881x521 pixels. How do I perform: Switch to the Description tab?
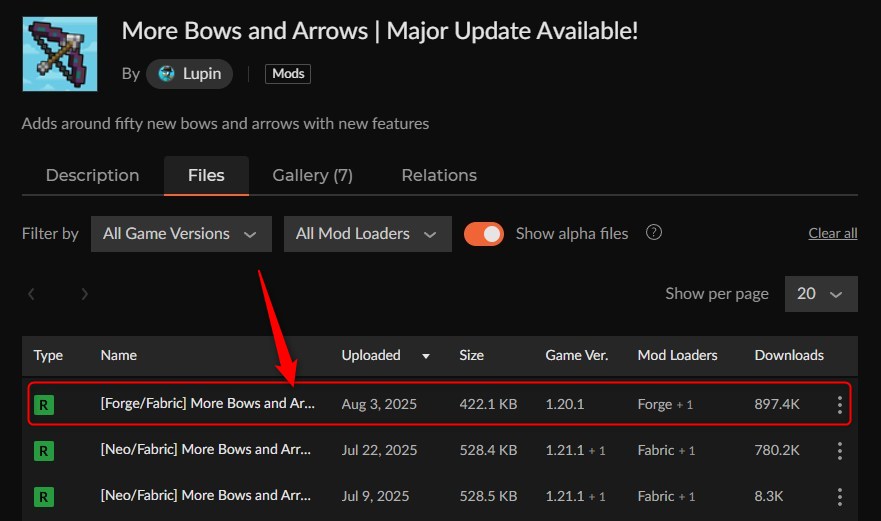pos(93,175)
